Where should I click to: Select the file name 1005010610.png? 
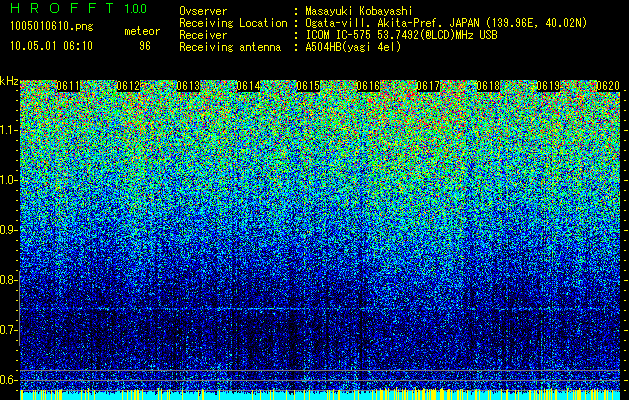point(51,27)
